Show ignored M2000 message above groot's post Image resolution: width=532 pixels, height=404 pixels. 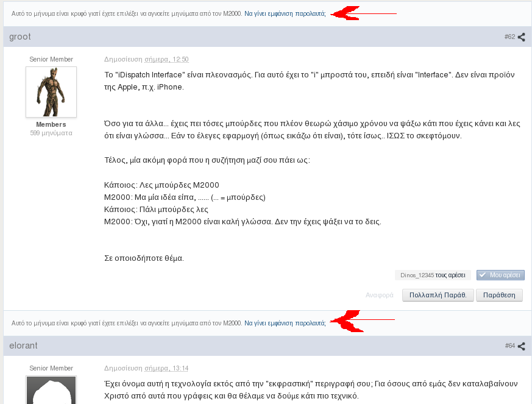click(285, 14)
